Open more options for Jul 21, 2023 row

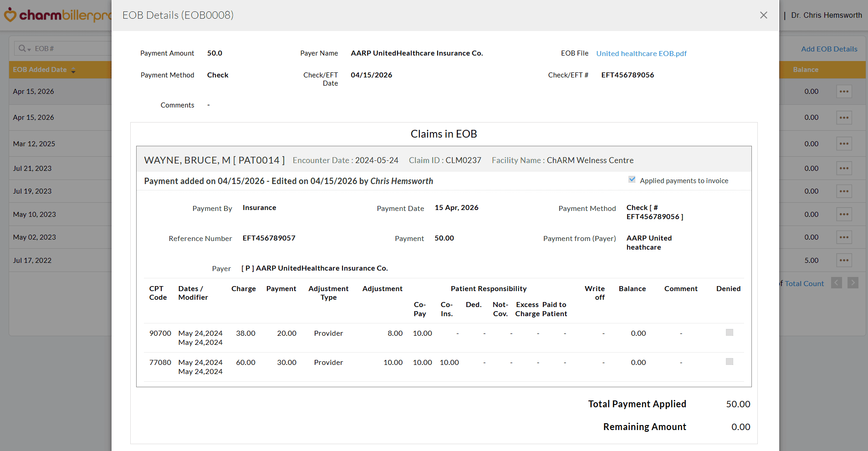pos(844,169)
